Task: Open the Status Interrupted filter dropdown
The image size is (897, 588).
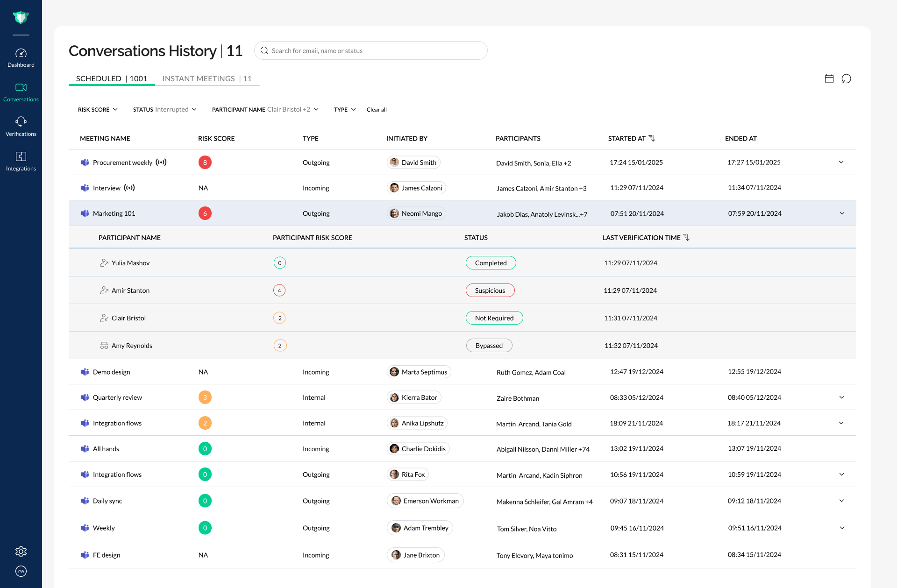Action: click(x=164, y=109)
